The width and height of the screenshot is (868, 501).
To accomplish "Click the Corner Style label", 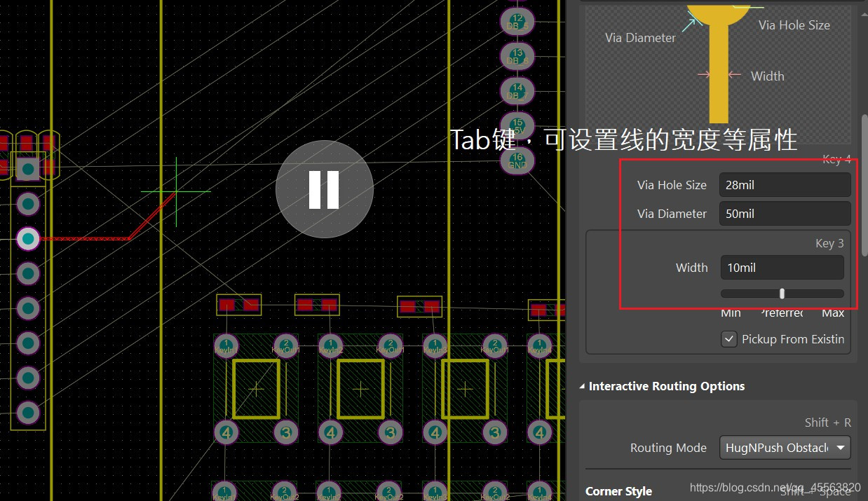I will pyautogui.click(x=618, y=491).
